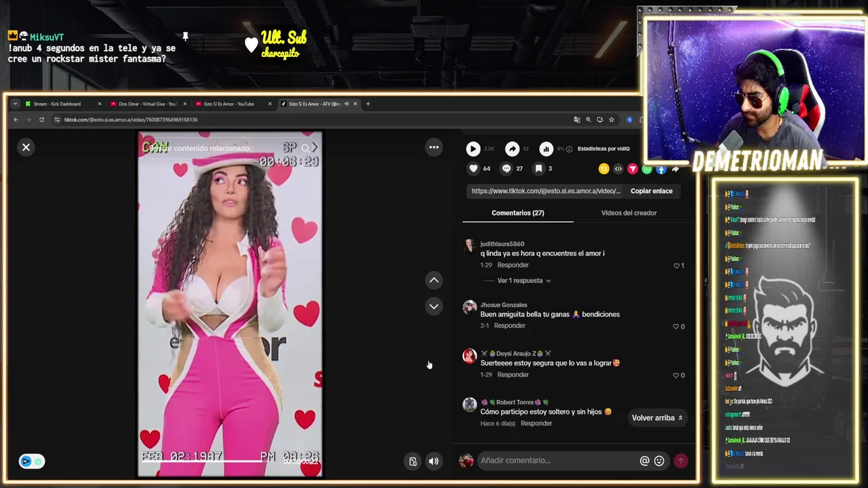The width and height of the screenshot is (868, 488).
Task: Like the video with the heart icon
Action: point(473,168)
